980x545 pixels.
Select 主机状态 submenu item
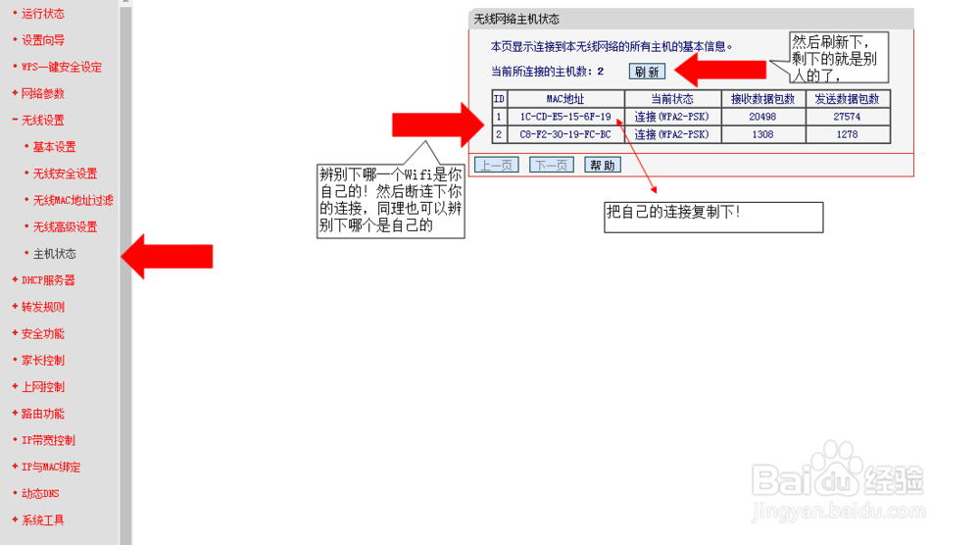pos(54,254)
